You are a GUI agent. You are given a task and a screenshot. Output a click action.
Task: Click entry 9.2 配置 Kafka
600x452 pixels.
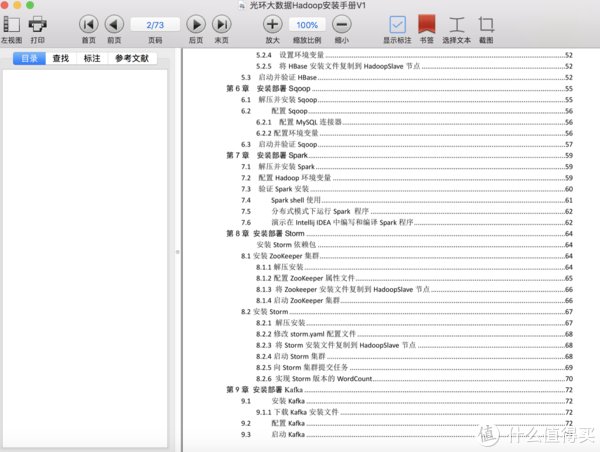[x=407, y=423]
